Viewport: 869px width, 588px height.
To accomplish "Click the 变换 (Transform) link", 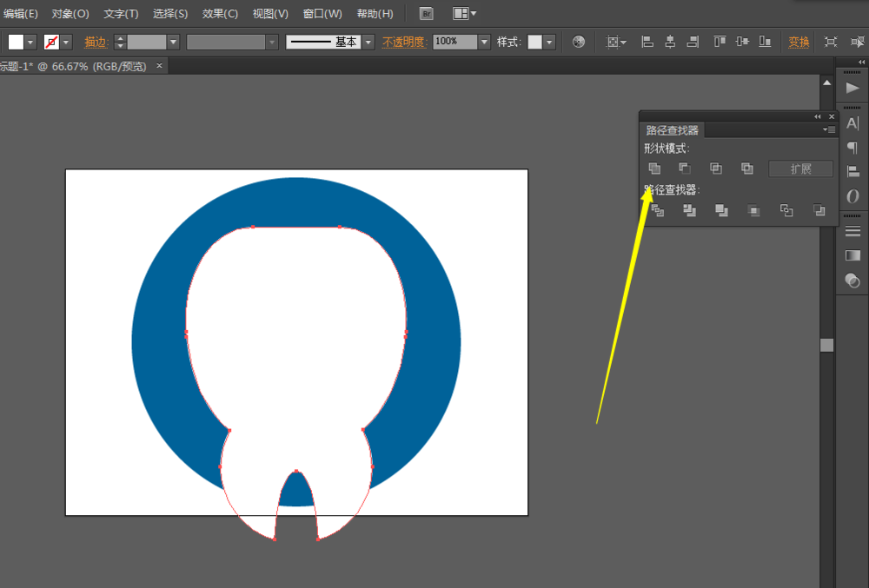I will tap(799, 42).
